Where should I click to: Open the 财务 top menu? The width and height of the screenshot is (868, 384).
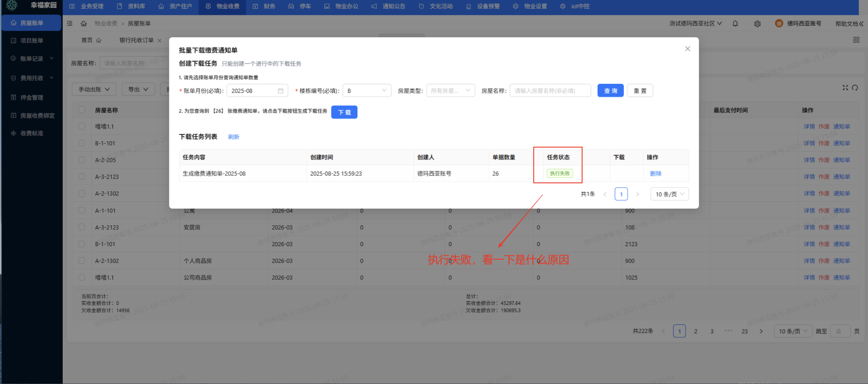264,6
